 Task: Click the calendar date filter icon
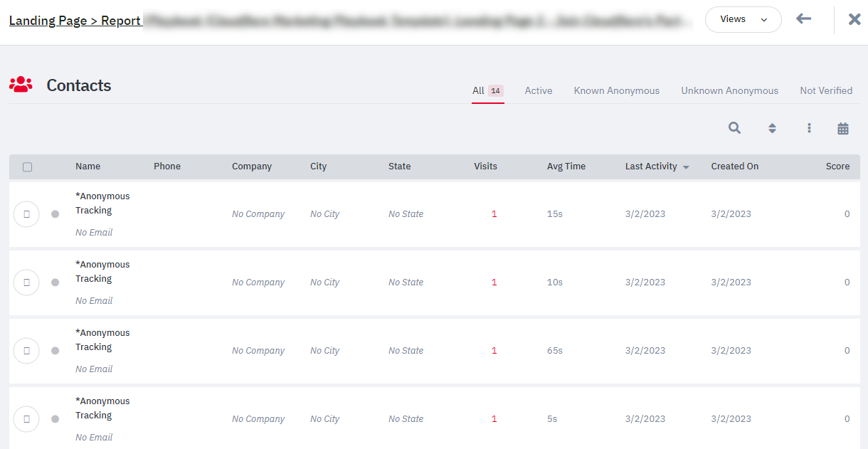843,129
